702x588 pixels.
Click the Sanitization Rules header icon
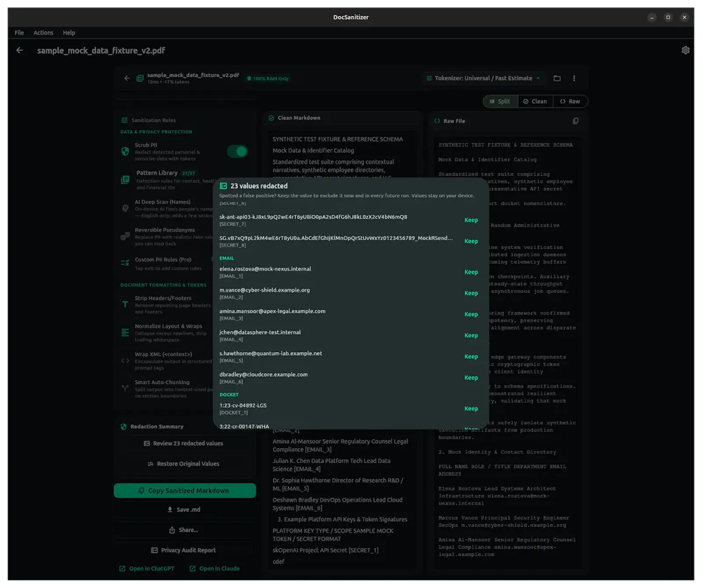(124, 120)
